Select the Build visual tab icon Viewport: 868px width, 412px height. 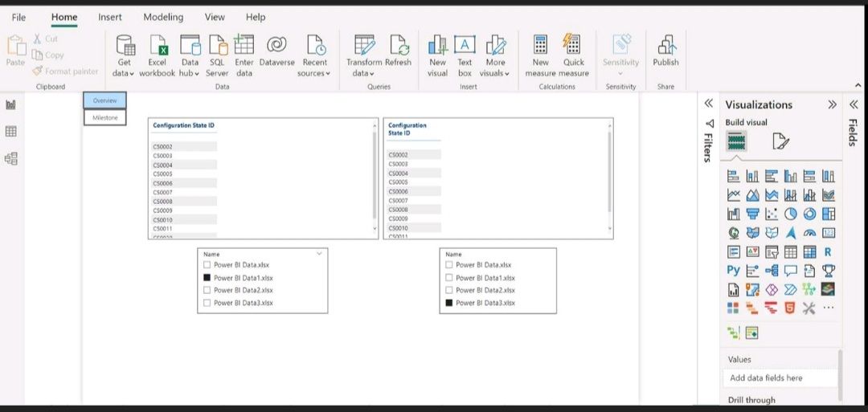tap(736, 141)
